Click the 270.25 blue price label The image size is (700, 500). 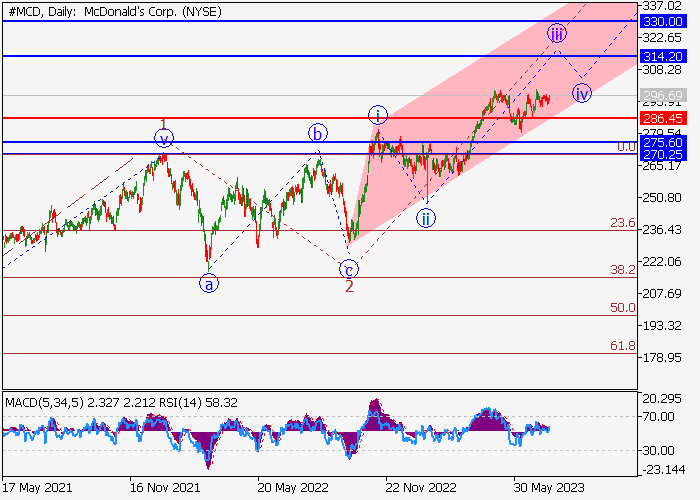tap(663, 154)
